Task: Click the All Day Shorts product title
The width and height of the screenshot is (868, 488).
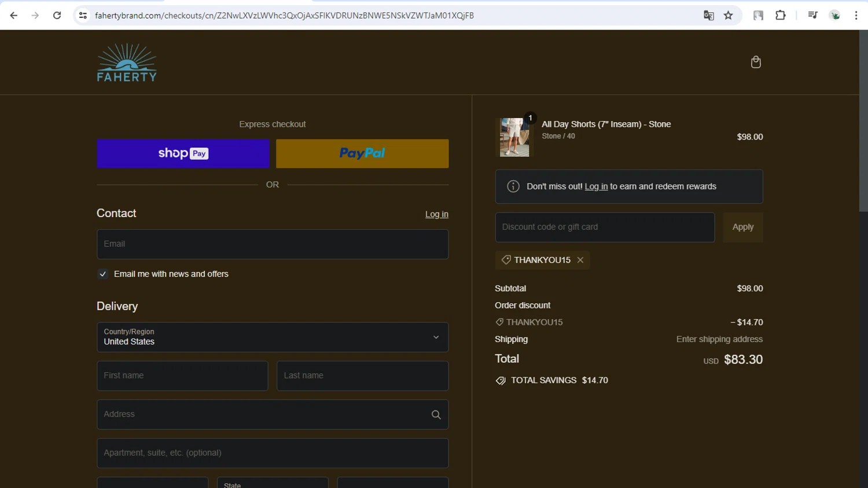Action: click(606, 124)
